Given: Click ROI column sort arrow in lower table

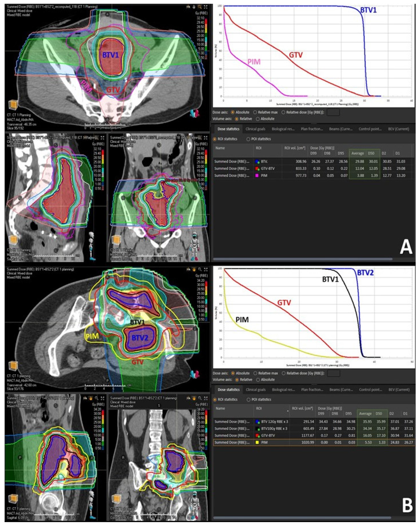Looking at the screenshot, I should pos(288,411).
